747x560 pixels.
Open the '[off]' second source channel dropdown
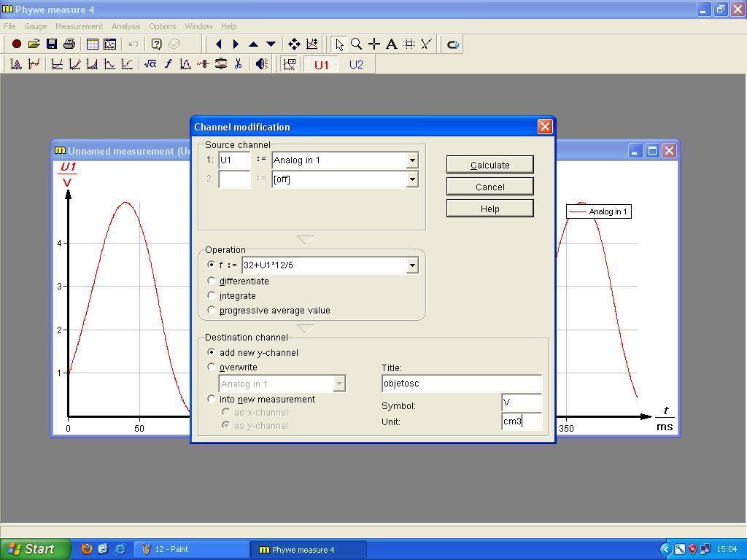[412, 179]
